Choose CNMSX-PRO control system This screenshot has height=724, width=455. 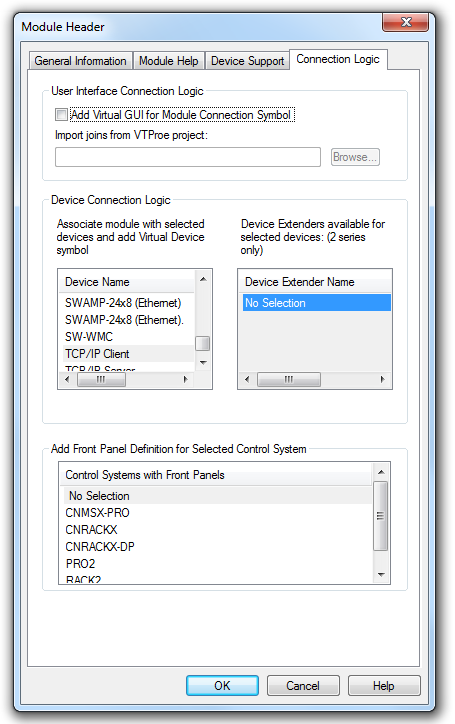(x=215, y=513)
